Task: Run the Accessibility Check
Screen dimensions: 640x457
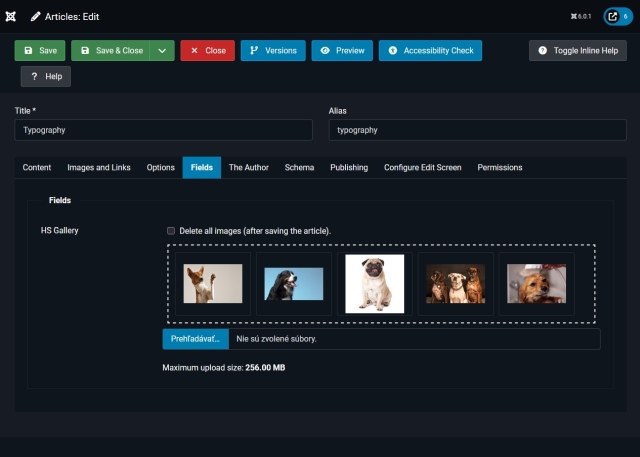Action: pyautogui.click(x=430, y=50)
